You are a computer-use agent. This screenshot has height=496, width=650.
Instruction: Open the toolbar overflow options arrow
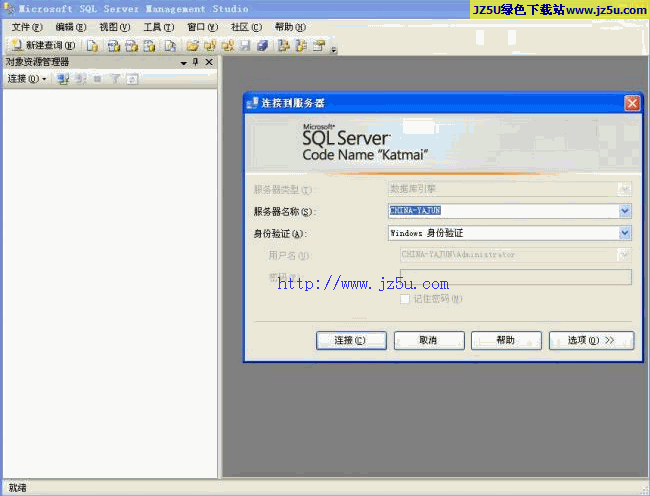coord(334,50)
